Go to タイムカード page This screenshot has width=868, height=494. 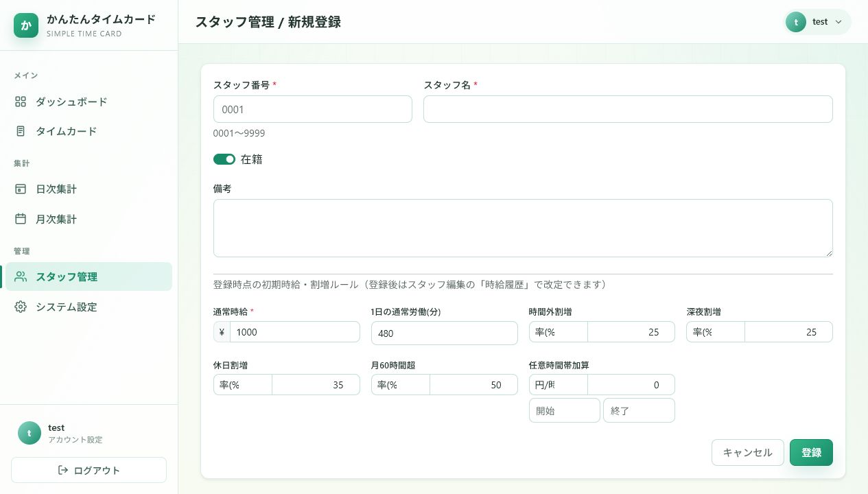pos(89,131)
